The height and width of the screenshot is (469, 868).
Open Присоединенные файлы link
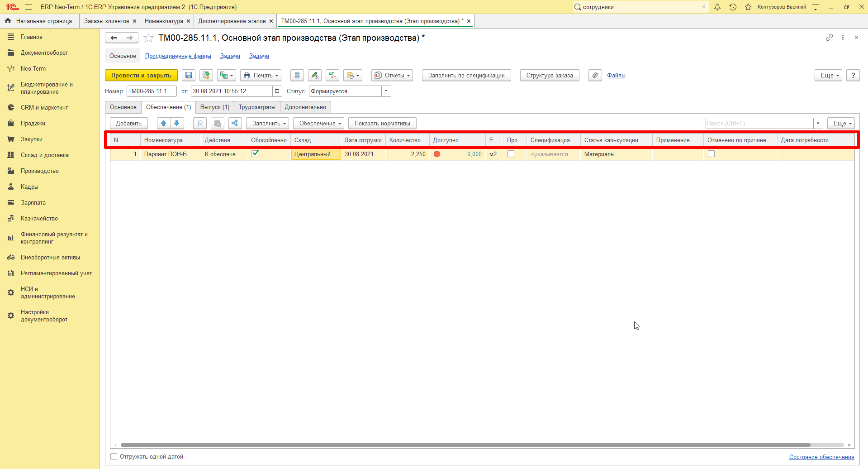point(178,56)
